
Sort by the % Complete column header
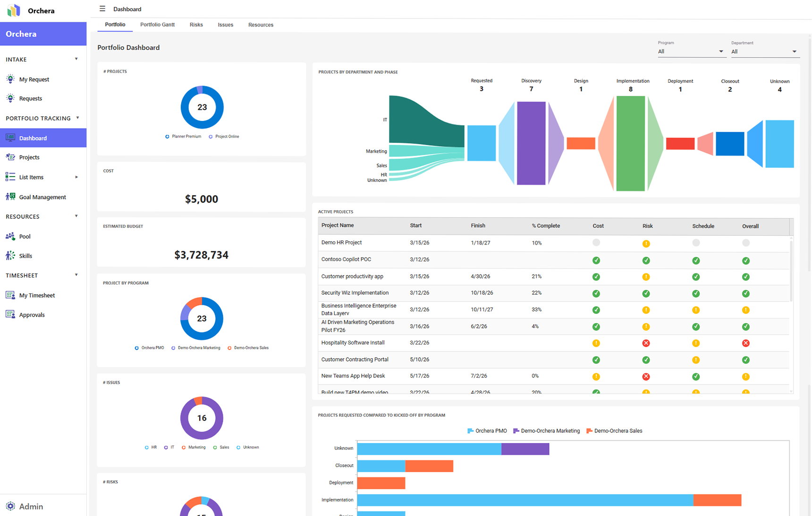[x=546, y=226]
